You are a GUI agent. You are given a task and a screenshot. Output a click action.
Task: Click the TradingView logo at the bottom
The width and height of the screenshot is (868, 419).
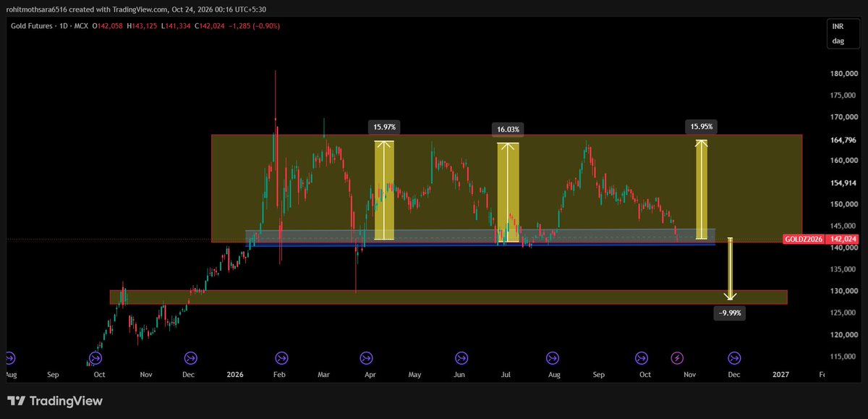[x=55, y=401]
